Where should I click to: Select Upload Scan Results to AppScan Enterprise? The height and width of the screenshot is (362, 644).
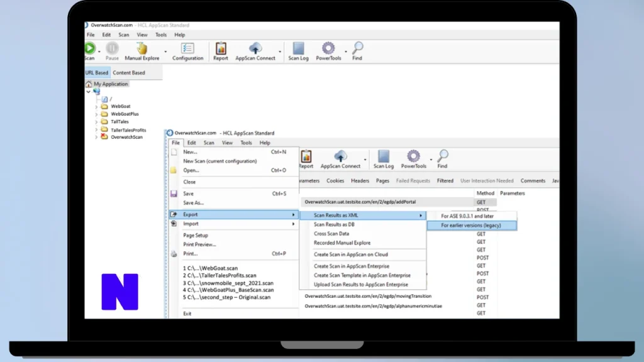[x=360, y=285]
